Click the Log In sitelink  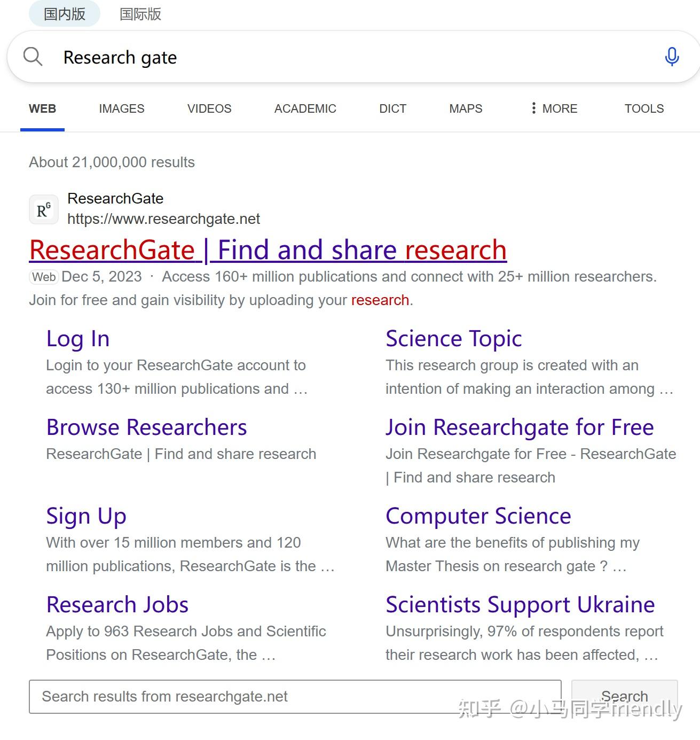click(x=77, y=338)
